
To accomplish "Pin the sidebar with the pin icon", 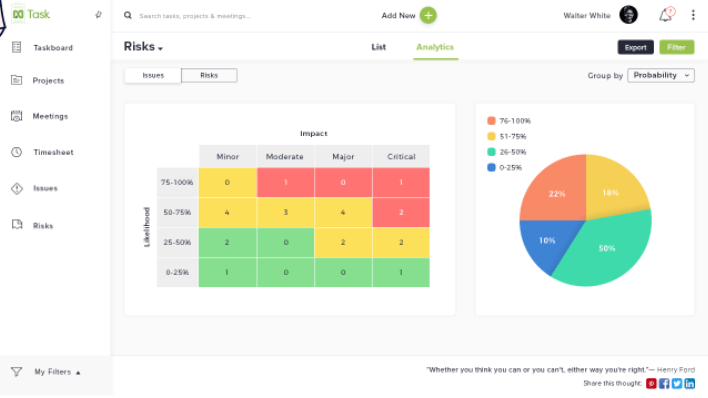I will (98, 15).
